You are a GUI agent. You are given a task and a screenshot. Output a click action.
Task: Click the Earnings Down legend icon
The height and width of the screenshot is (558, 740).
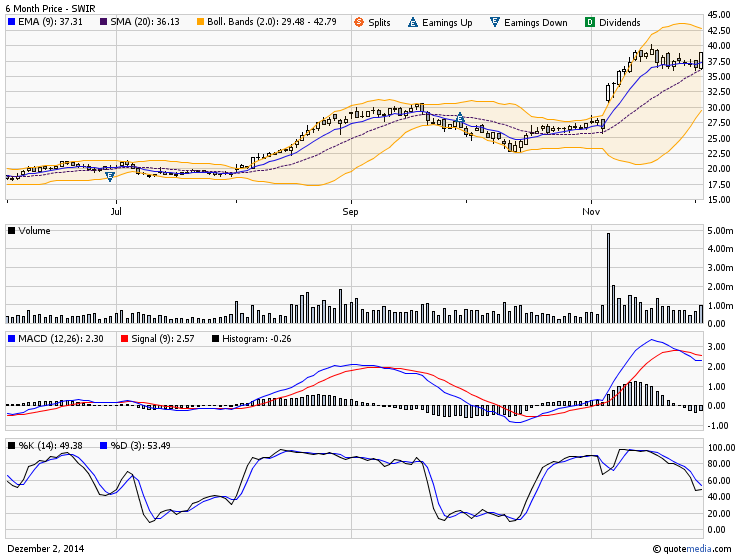point(495,22)
